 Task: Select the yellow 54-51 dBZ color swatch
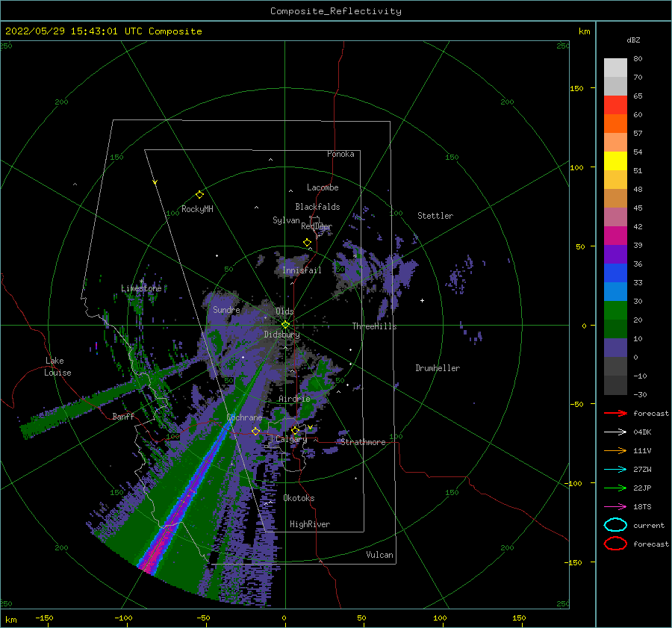pos(615,161)
